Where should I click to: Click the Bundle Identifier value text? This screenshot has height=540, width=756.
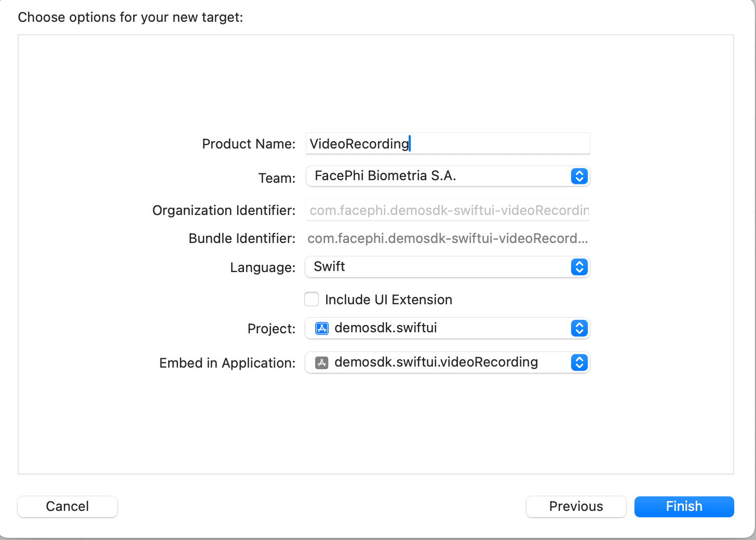coord(448,238)
